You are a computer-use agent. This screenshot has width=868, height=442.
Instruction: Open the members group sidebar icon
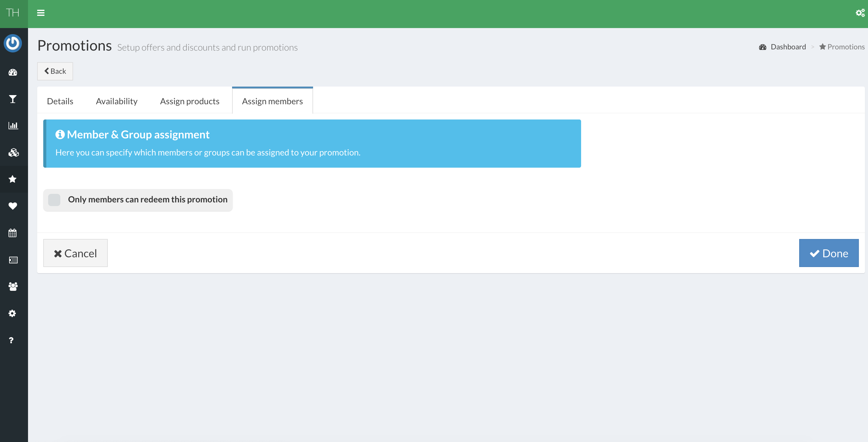13,286
